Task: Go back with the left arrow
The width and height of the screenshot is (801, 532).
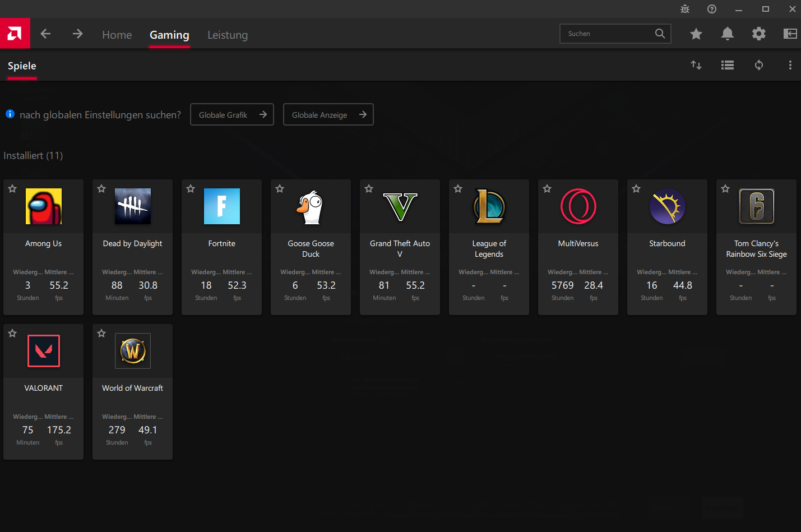Action: (45, 34)
